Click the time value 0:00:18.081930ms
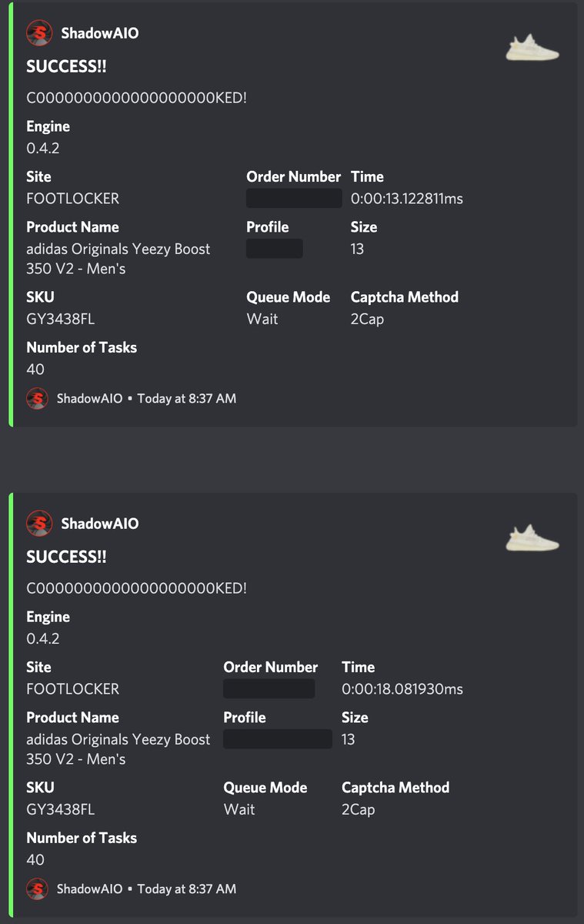Image resolution: width=584 pixels, height=924 pixels. pos(402,689)
